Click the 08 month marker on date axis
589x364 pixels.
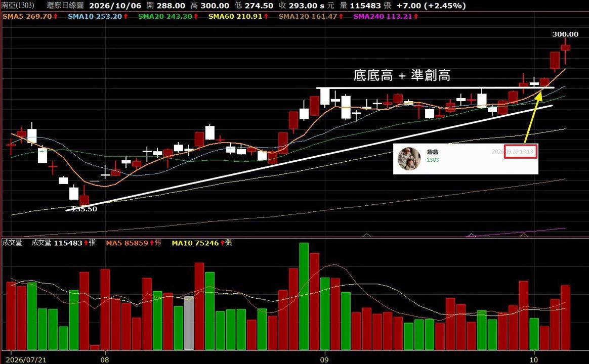[x=105, y=359]
